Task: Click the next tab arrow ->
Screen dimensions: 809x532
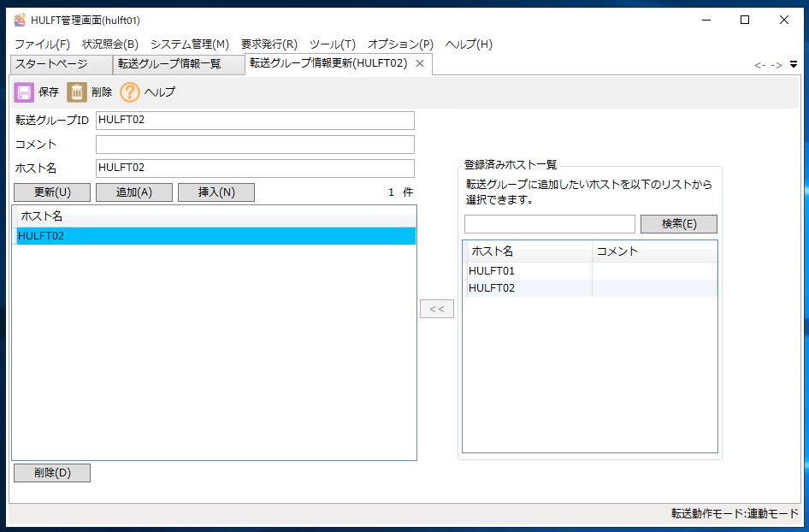Action: [x=777, y=65]
